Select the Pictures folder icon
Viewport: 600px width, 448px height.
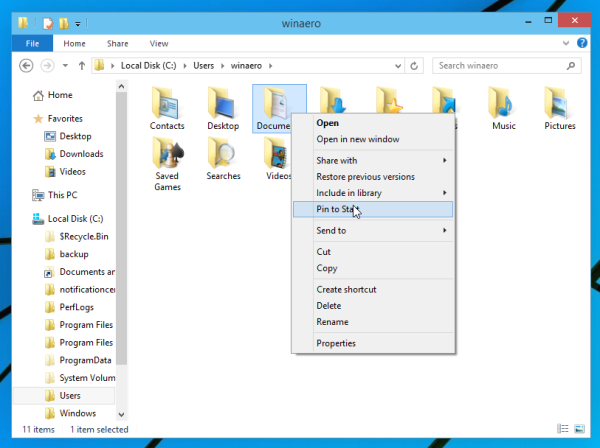pyautogui.click(x=560, y=104)
